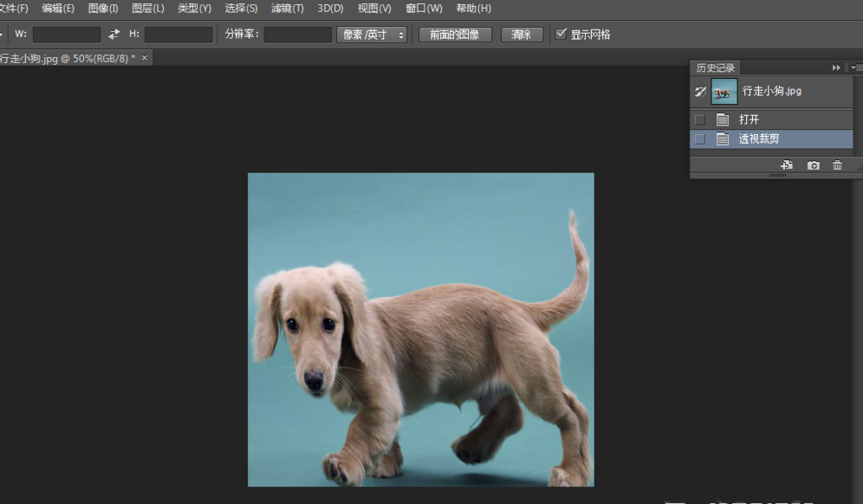The height and width of the screenshot is (504, 863).
Task: Select the 行走小狗.jpg document tab
Action: (65, 58)
